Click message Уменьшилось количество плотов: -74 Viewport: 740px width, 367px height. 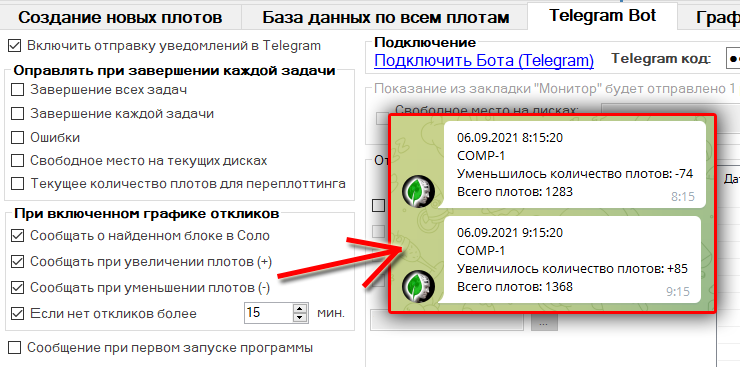pyautogui.click(x=575, y=174)
